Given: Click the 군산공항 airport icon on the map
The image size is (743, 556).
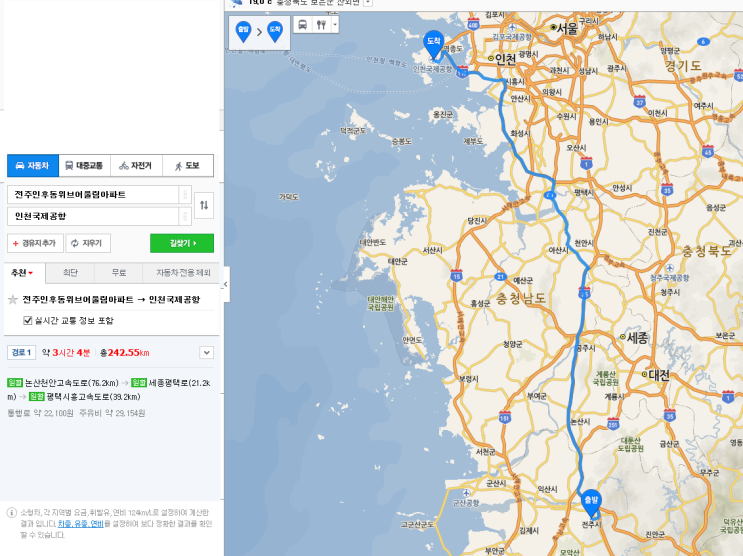Looking at the screenshot, I should click(x=466, y=493).
